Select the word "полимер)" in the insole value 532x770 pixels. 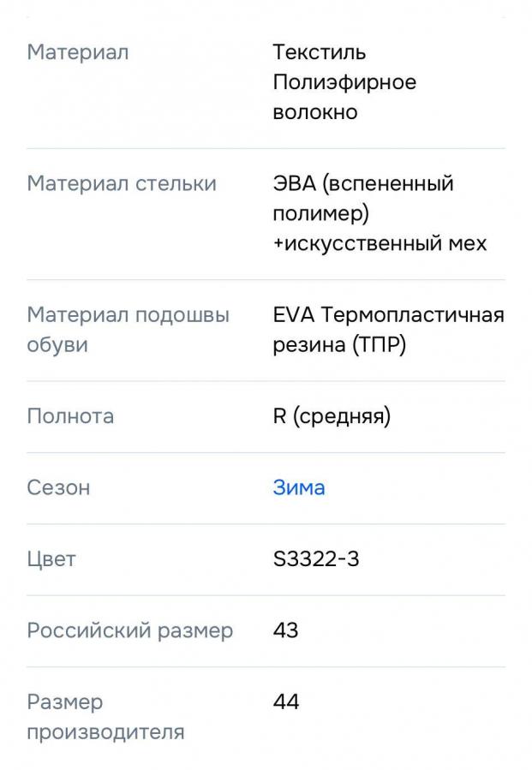321,213
